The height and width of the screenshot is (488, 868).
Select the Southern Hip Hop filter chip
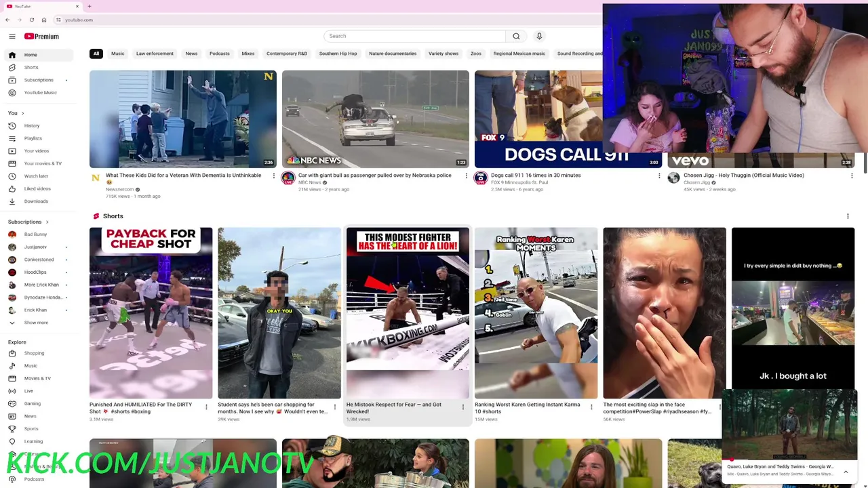338,54
